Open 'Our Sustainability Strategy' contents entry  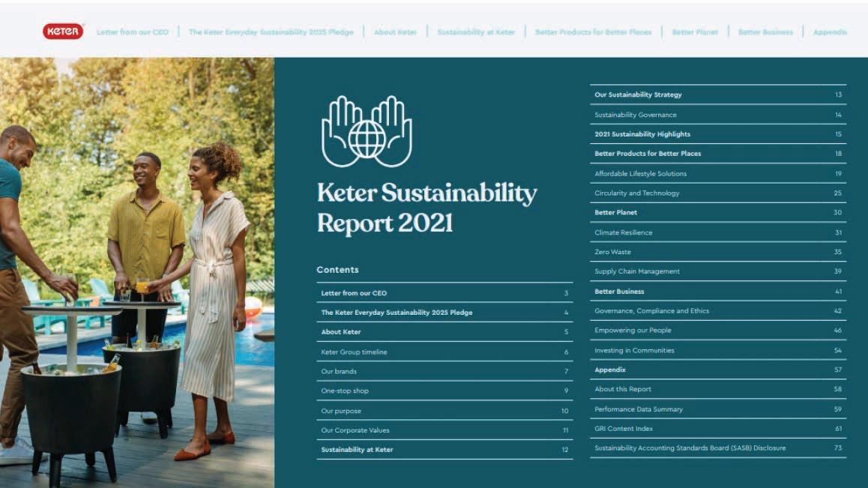[718, 94]
